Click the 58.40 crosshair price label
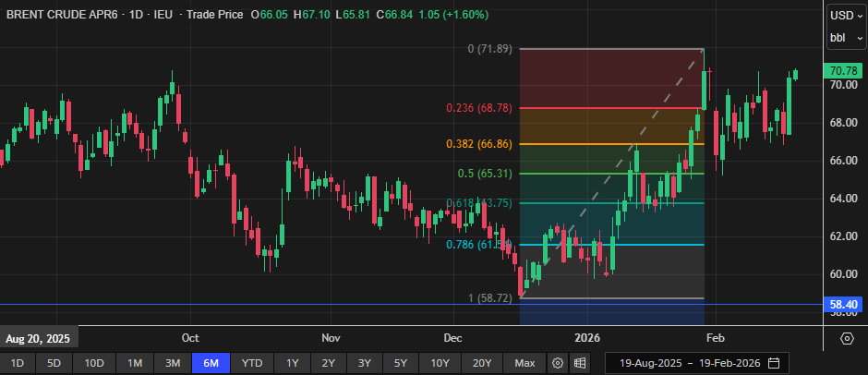 pos(845,304)
